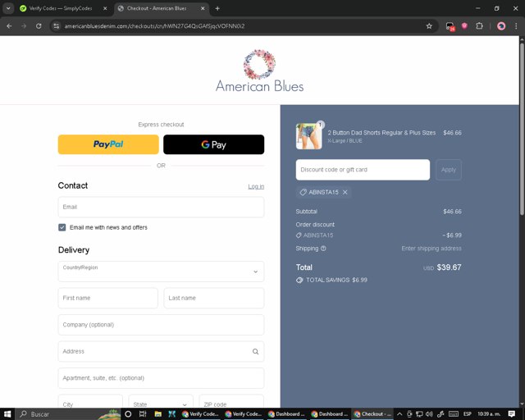Show hidden system tray icons

(x=399, y=414)
